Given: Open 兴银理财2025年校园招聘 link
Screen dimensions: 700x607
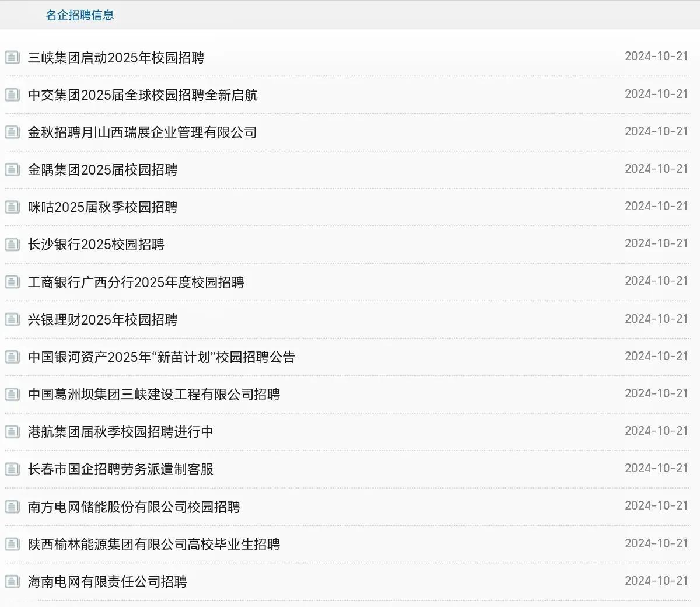Looking at the screenshot, I should 103,319.
